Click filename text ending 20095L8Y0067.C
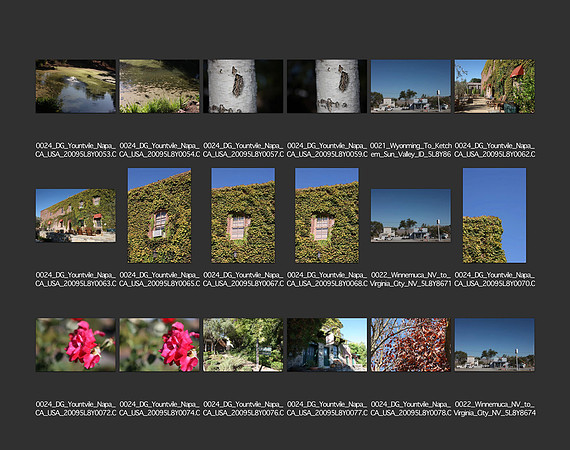This screenshot has width=570, height=450. (x=243, y=279)
